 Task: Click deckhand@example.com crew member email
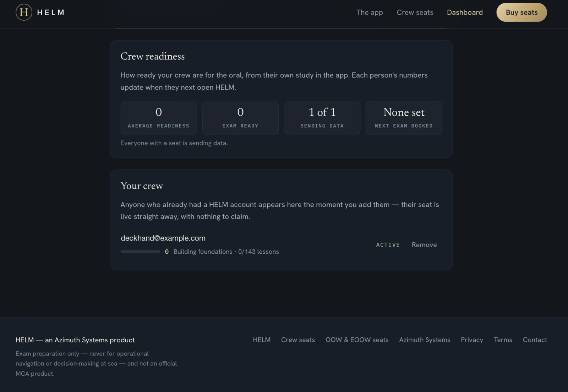163,238
